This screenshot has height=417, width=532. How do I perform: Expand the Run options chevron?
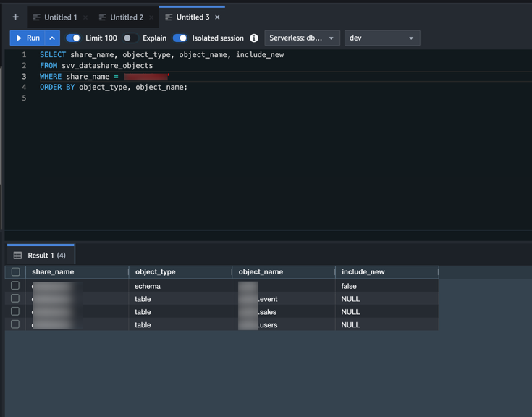click(52, 38)
